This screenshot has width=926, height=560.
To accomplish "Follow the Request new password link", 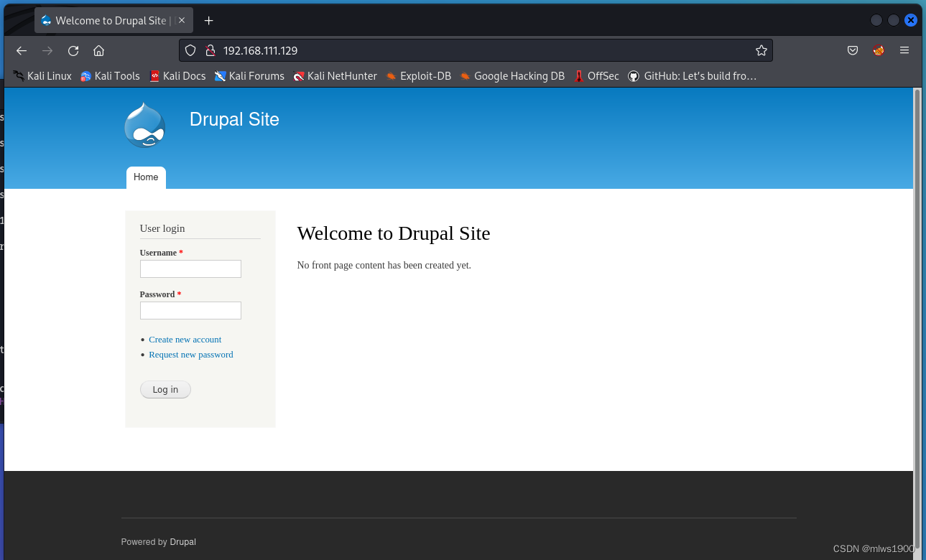I will pyautogui.click(x=191, y=355).
